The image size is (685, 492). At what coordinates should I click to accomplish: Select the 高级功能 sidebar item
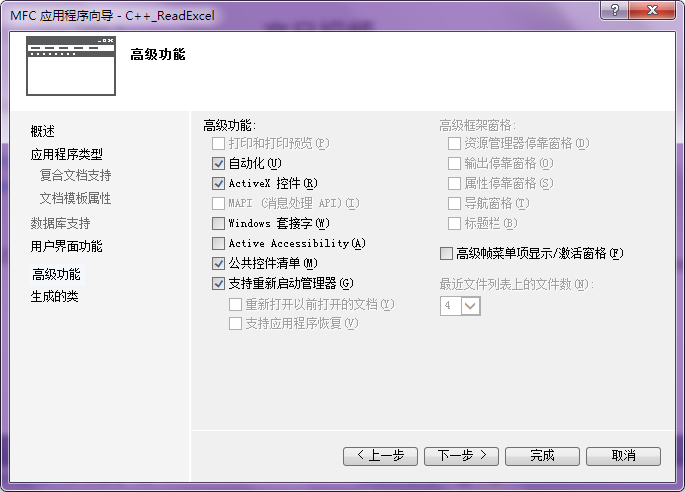56,274
